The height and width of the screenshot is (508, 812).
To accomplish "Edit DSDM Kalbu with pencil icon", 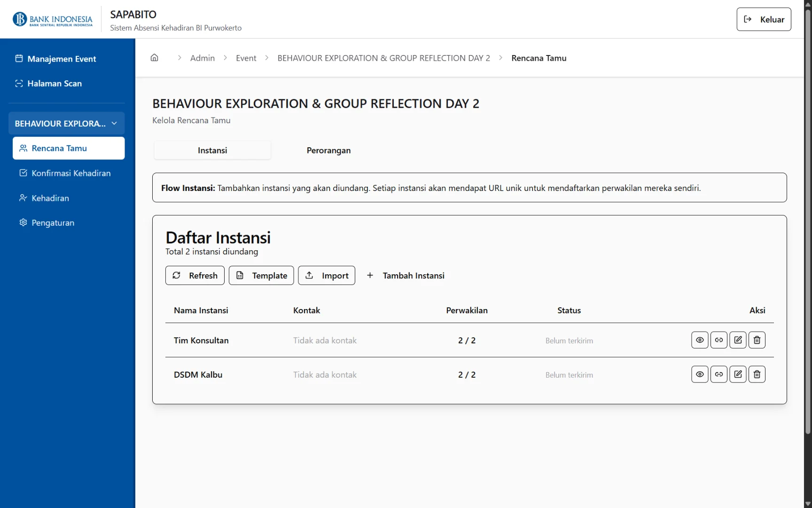I will [x=738, y=374].
